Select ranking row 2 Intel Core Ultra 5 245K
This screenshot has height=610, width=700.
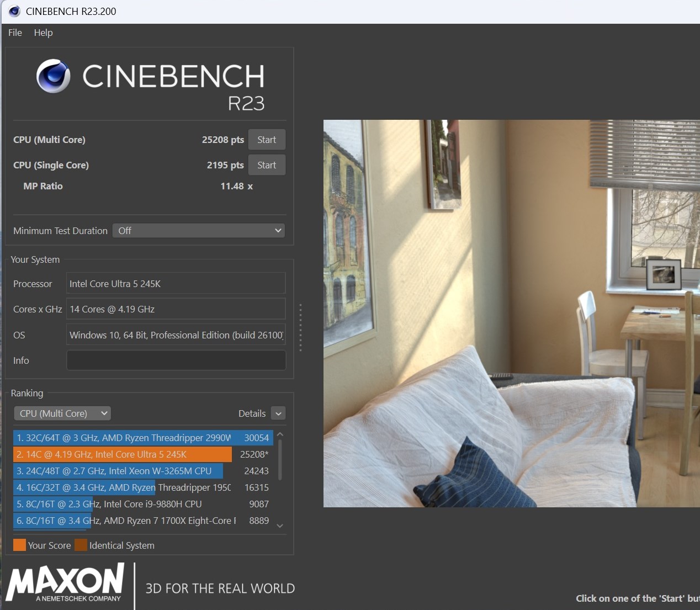coord(143,454)
